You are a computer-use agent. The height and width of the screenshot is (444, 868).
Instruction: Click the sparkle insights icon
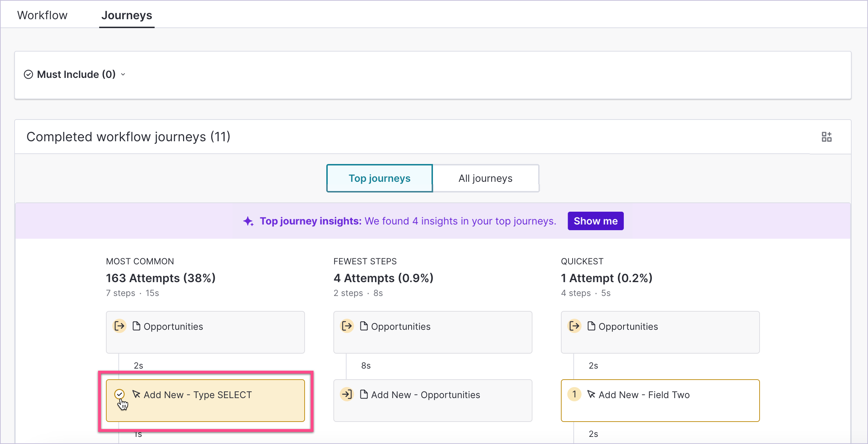[248, 221]
